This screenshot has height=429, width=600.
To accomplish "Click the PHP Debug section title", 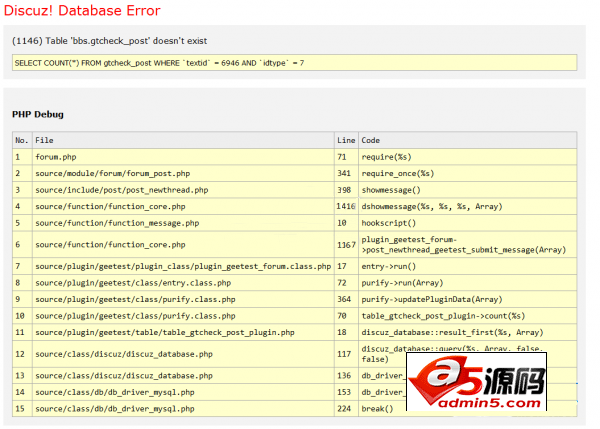I will click(37, 114).
